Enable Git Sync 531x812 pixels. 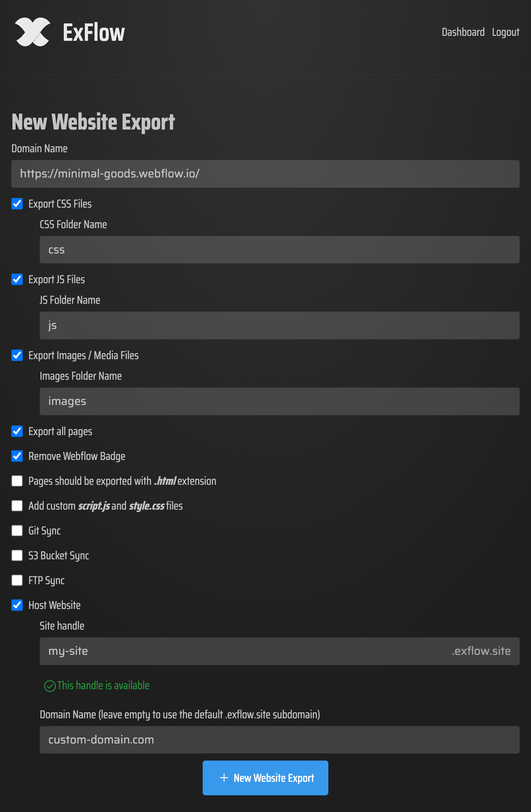(17, 531)
